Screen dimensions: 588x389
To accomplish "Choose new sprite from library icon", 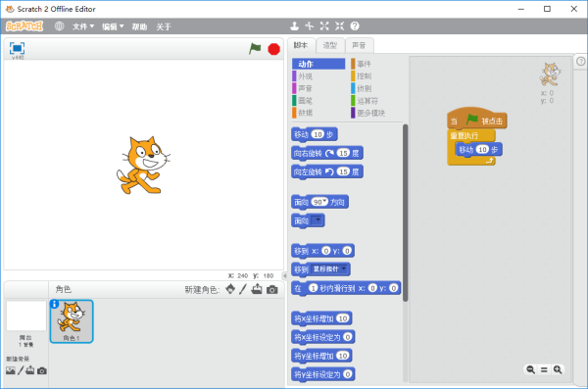I will pos(230,289).
